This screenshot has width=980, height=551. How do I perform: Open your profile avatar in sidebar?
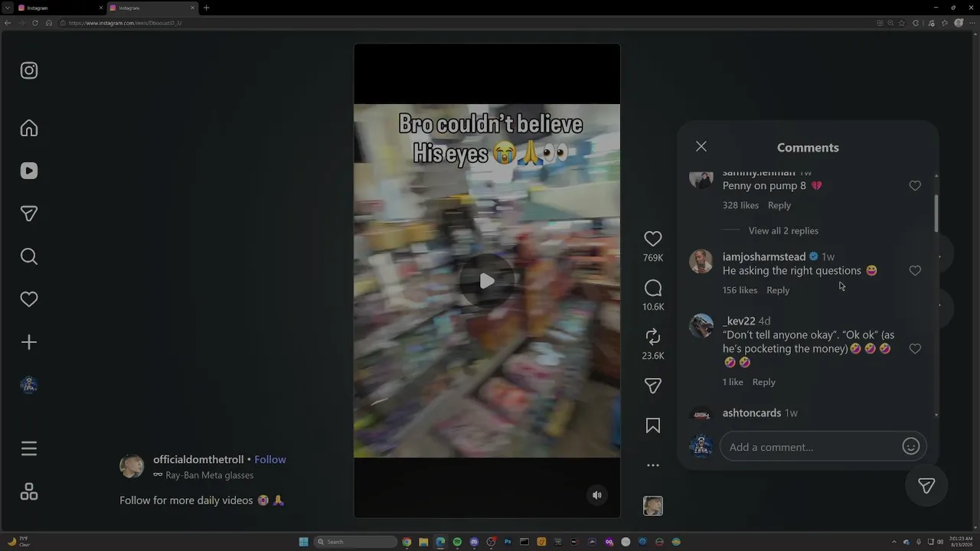[29, 385]
